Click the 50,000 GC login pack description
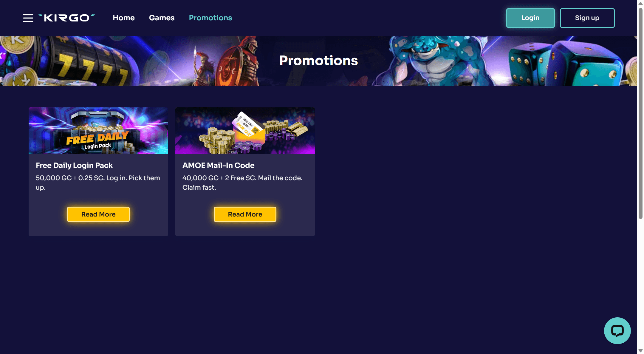 coord(98,183)
